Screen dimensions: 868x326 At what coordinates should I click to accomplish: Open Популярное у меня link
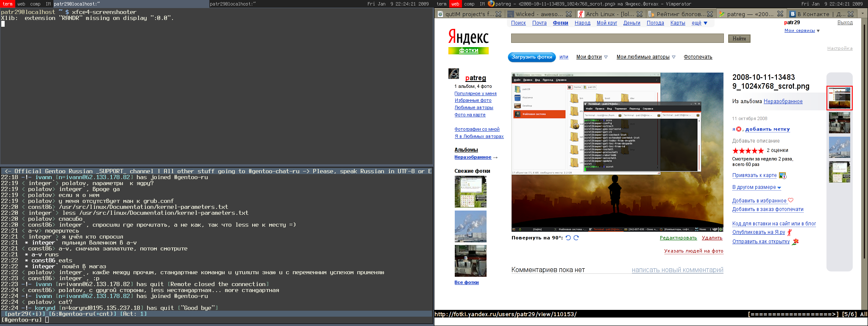[x=475, y=93]
